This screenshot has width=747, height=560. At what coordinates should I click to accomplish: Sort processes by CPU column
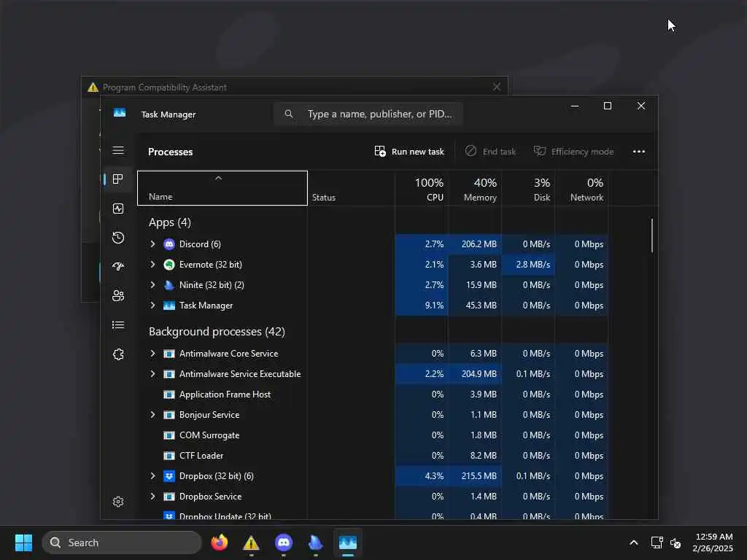pos(421,188)
